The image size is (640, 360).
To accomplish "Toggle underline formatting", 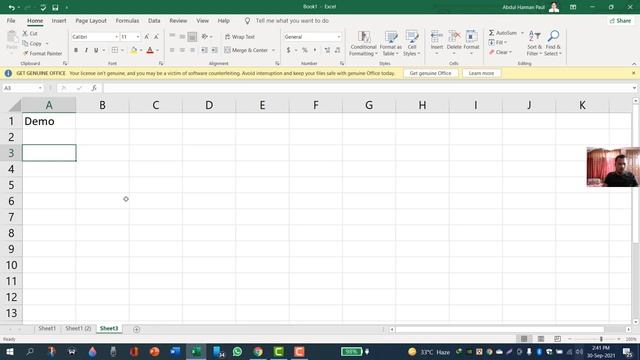I will [96, 50].
